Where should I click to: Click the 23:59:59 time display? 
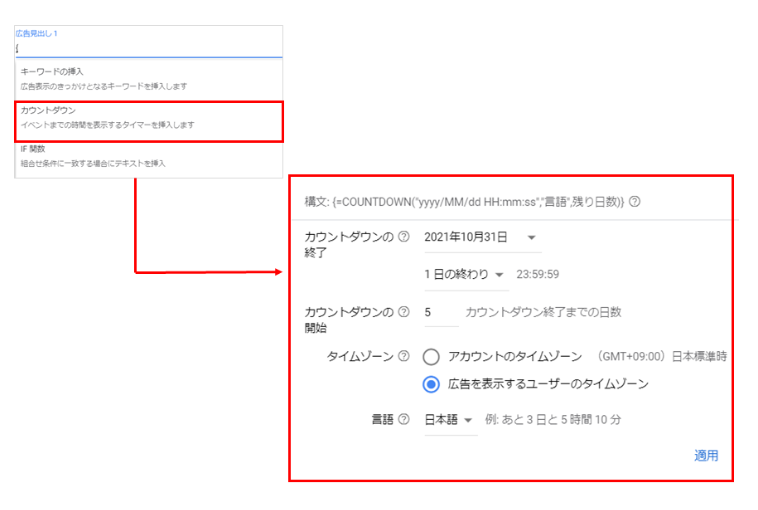pyautogui.click(x=536, y=274)
